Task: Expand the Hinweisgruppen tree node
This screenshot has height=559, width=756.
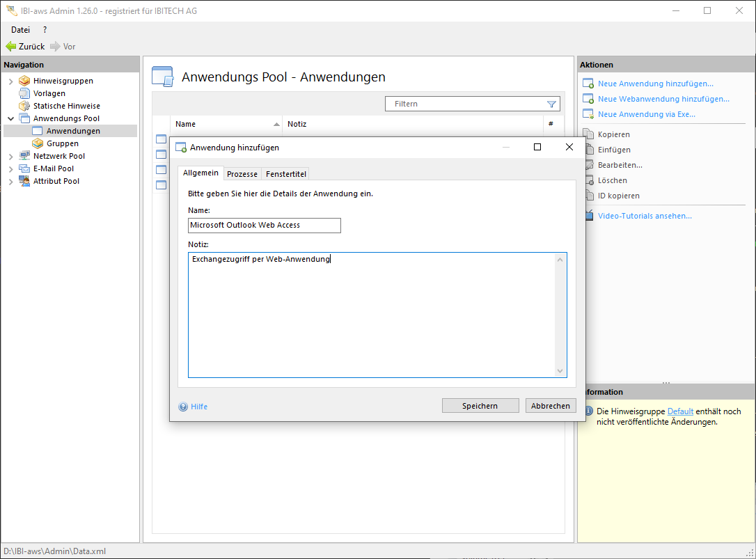Action: (x=10, y=81)
